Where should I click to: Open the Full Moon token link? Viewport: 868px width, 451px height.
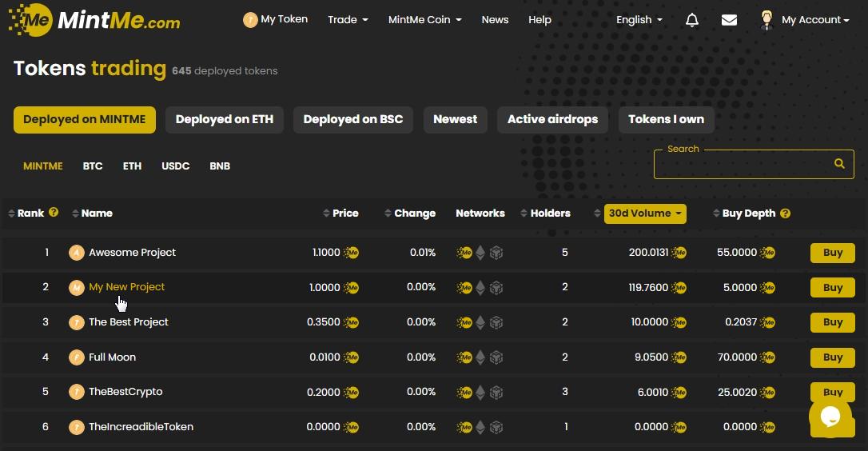pos(112,357)
